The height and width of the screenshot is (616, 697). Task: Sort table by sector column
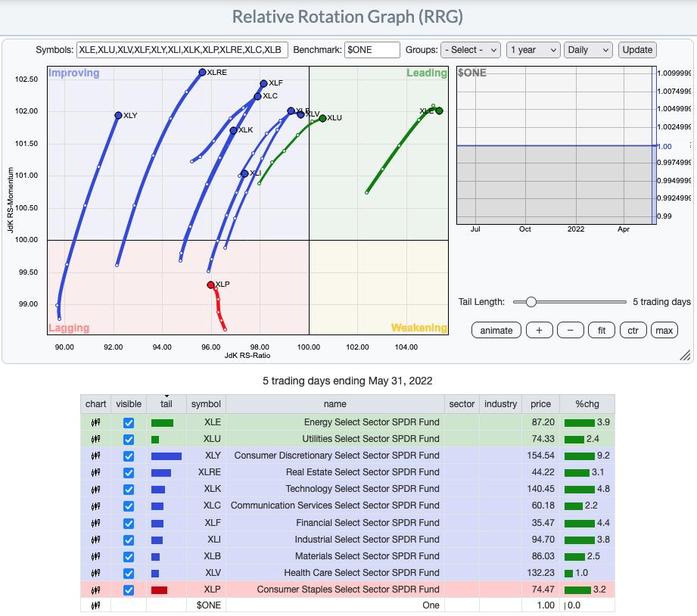(462, 404)
